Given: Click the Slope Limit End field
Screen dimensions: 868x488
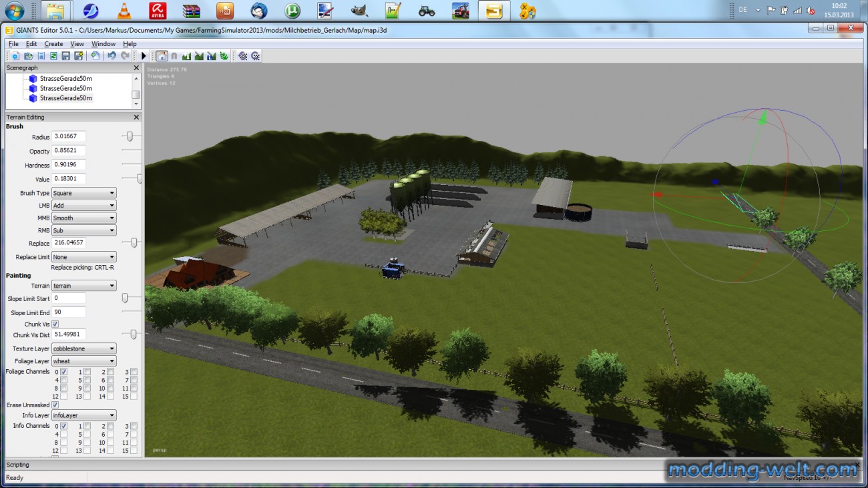Looking at the screenshot, I should [x=69, y=312].
